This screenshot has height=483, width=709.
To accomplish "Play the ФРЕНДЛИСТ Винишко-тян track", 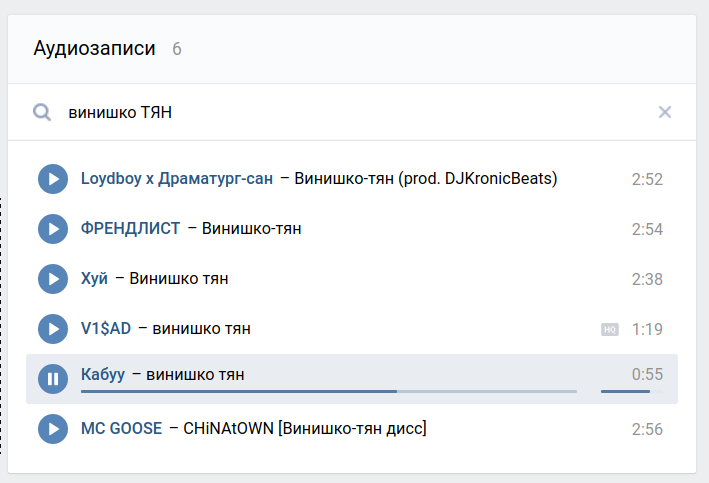I will pos(53,229).
